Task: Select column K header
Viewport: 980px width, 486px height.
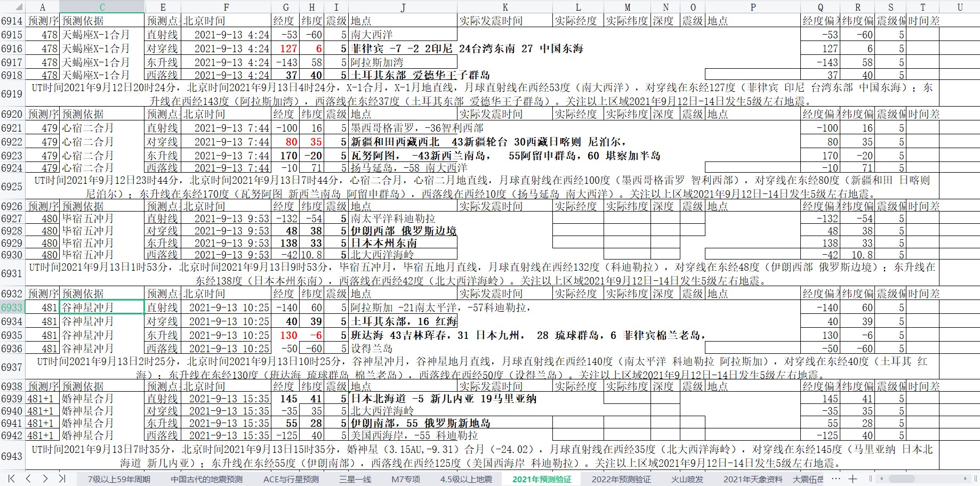Action: pos(505,7)
